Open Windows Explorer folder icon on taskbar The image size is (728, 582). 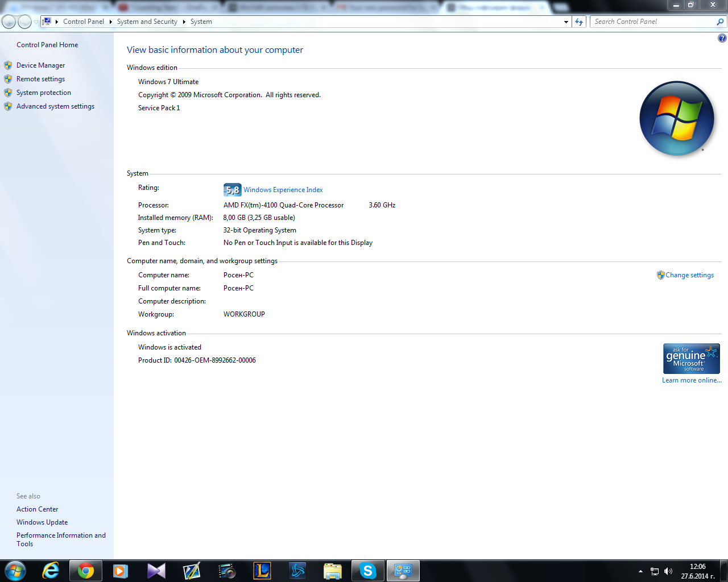tap(333, 571)
